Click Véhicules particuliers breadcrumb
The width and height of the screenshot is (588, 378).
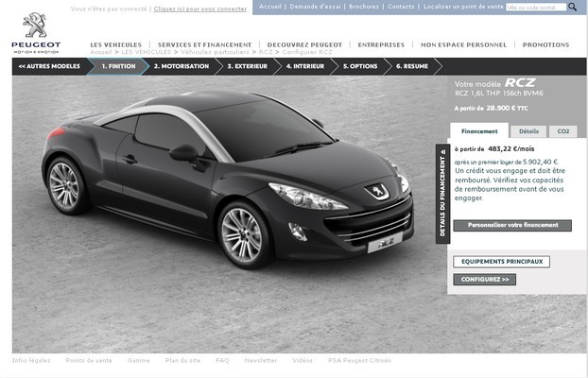215,52
